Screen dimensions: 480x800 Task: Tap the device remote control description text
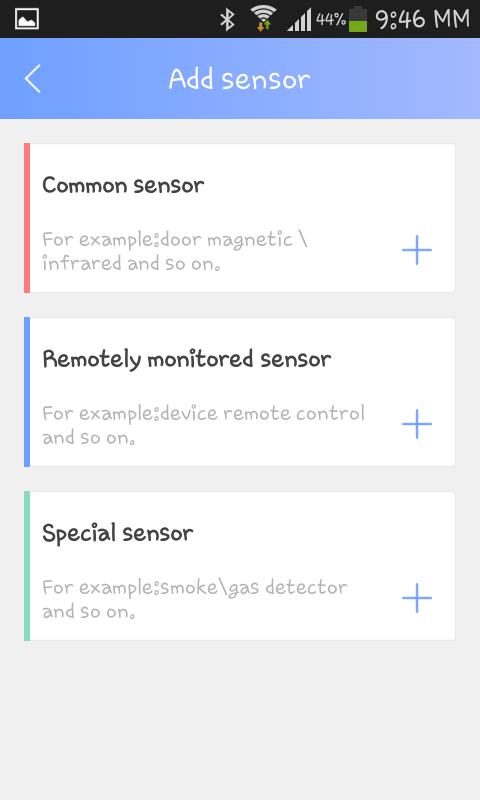204,425
